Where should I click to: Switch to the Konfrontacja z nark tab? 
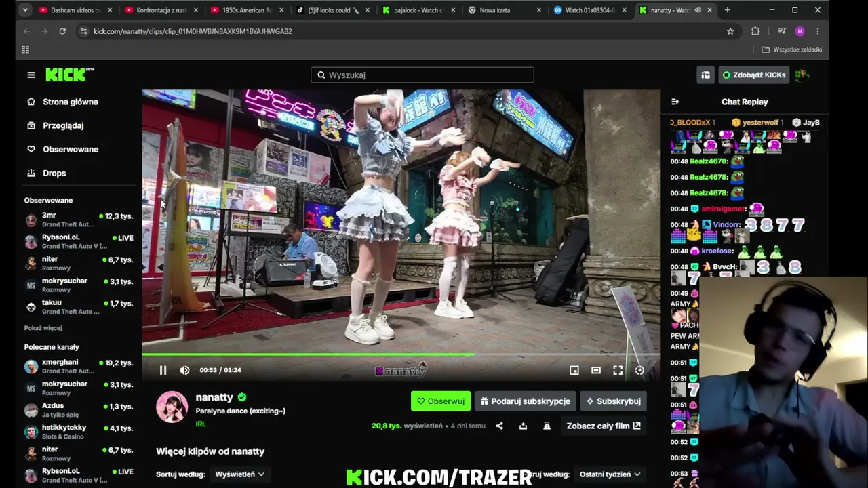(x=161, y=10)
